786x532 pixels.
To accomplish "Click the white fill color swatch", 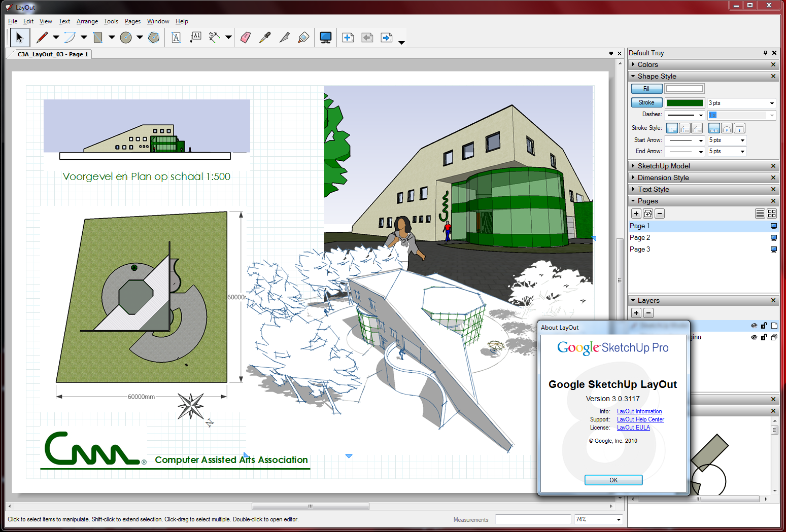I will 685,89.
